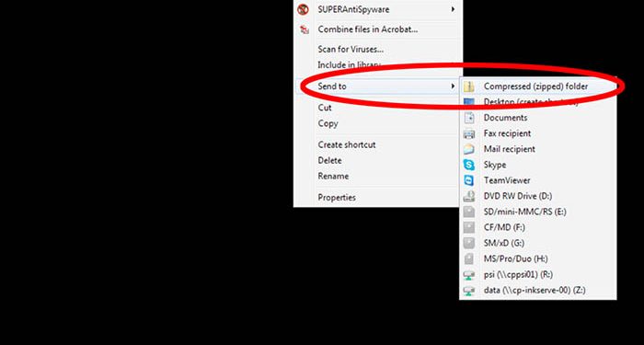Screen dimensions: 644x345
Task: Click the Skype icon
Action: click(x=468, y=165)
